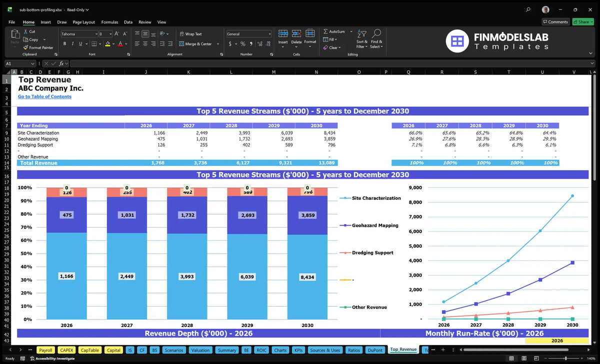This screenshot has height=364, width=600.
Task: Open the font size dropdown
Action: coord(110,34)
